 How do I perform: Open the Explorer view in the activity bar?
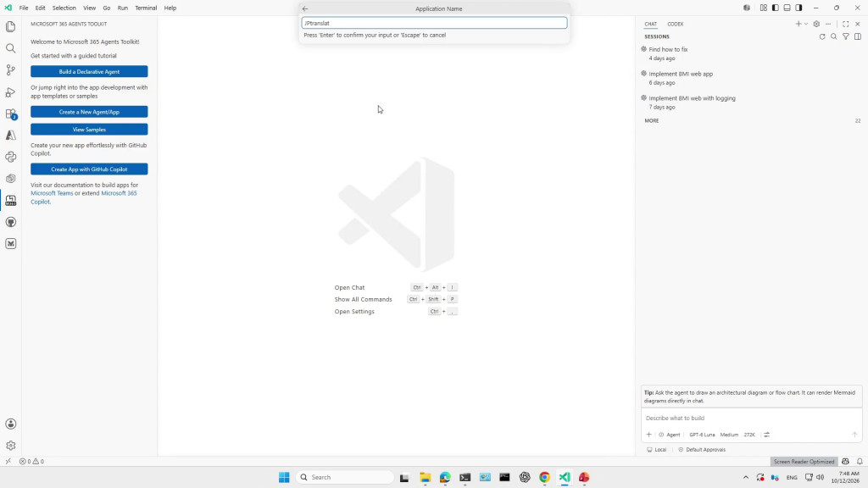(10, 26)
